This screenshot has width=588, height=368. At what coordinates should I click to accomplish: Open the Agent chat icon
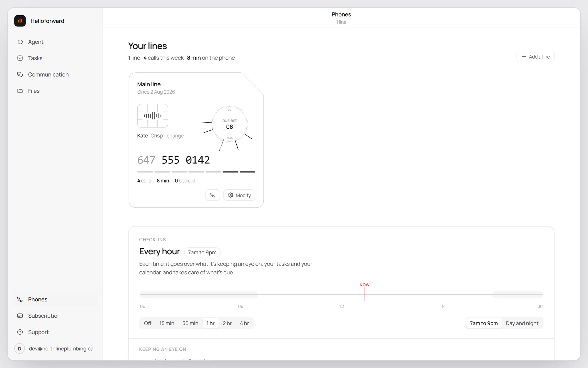[20, 42]
